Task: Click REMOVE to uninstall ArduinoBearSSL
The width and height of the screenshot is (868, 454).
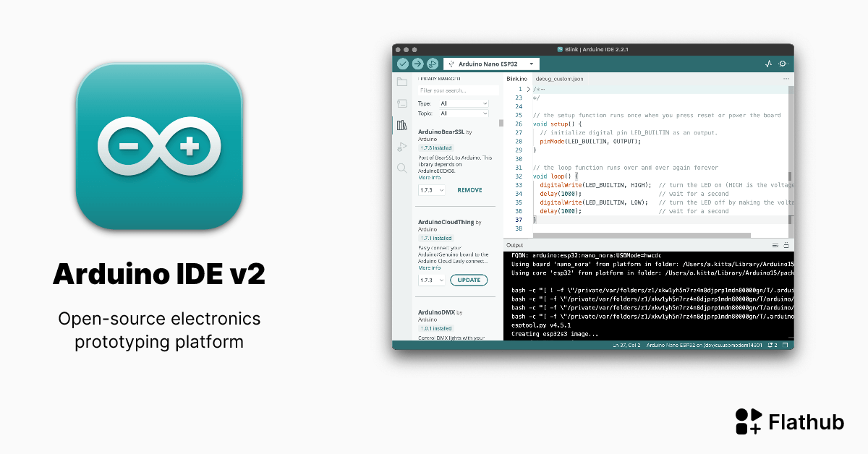Action: click(x=469, y=189)
